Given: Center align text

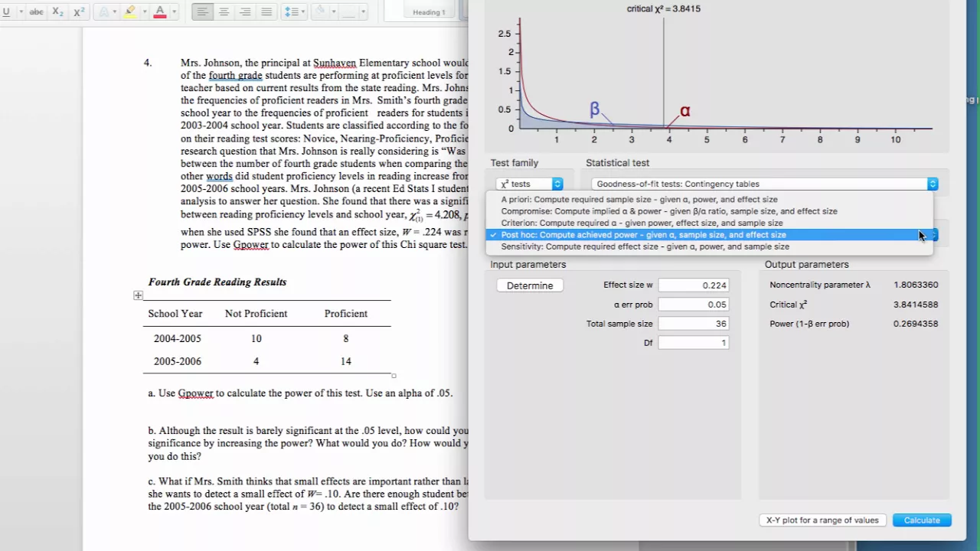Looking at the screenshot, I should point(224,12).
